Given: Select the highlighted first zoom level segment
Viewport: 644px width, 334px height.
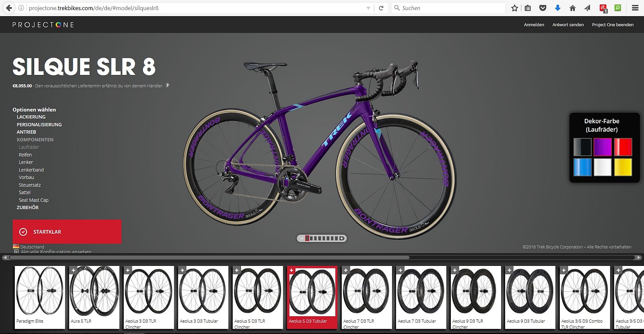Looking at the screenshot, I should (x=307, y=239).
